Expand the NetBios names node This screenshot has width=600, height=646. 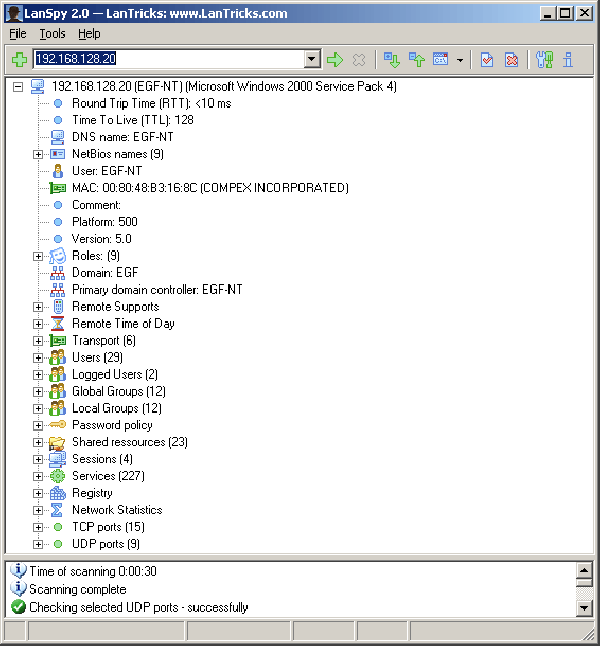pos(38,154)
